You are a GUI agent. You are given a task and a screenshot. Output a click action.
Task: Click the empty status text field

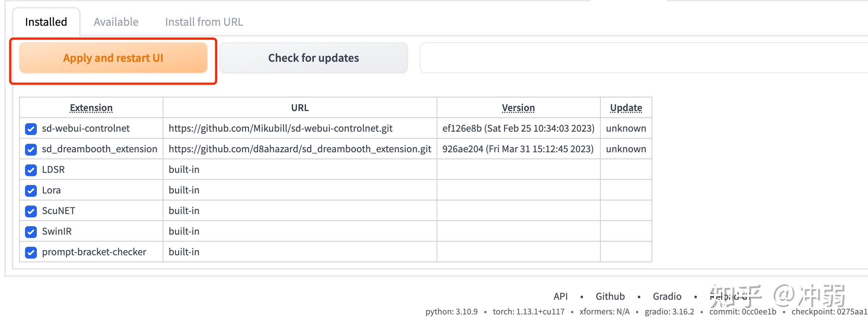pos(644,58)
